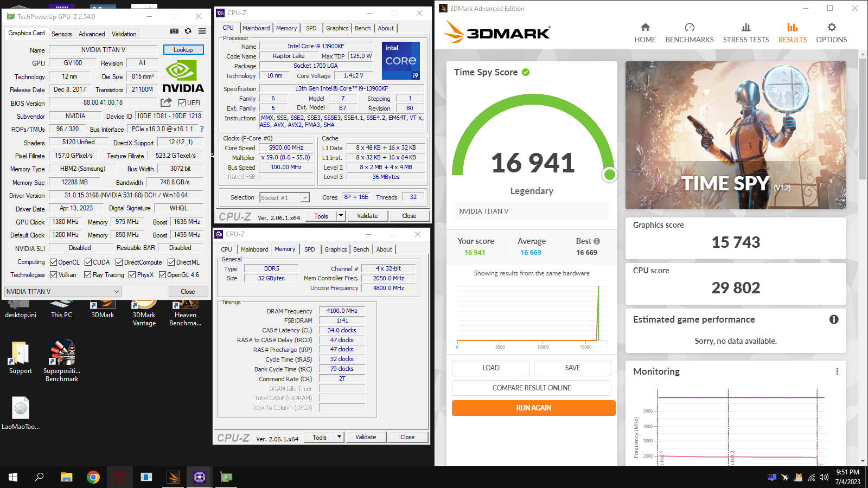Open 3DMark HOME icon

[645, 27]
